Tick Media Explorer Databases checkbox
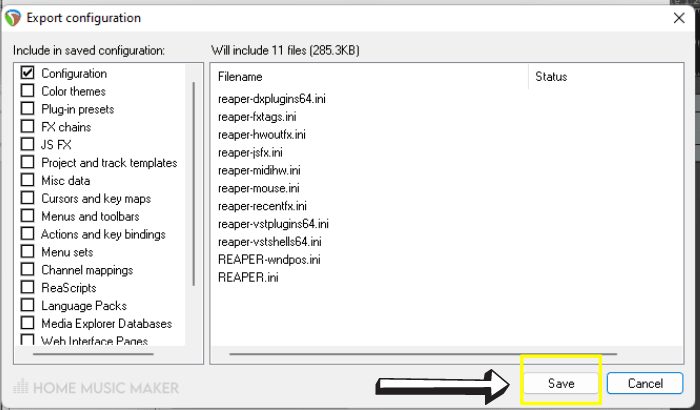The width and height of the screenshot is (700, 410). pos(28,323)
